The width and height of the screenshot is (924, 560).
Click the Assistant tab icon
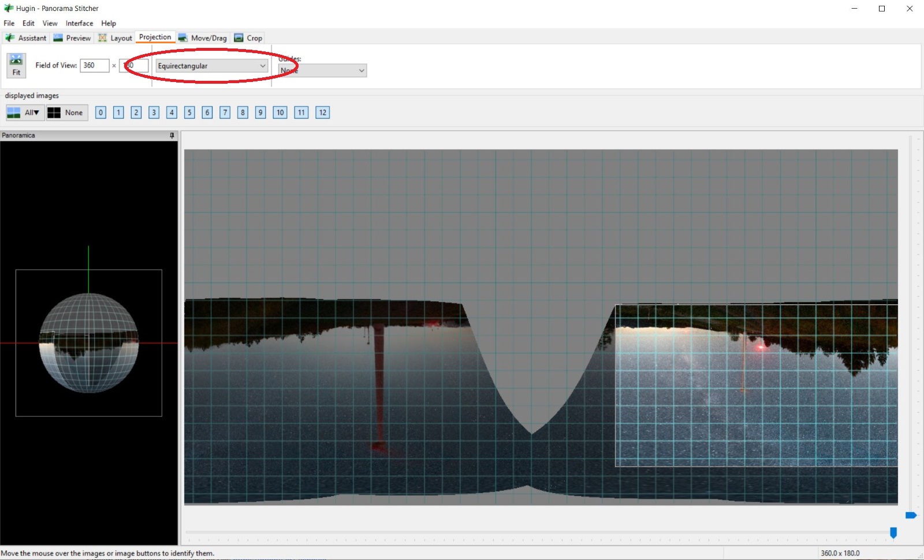(x=10, y=38)
